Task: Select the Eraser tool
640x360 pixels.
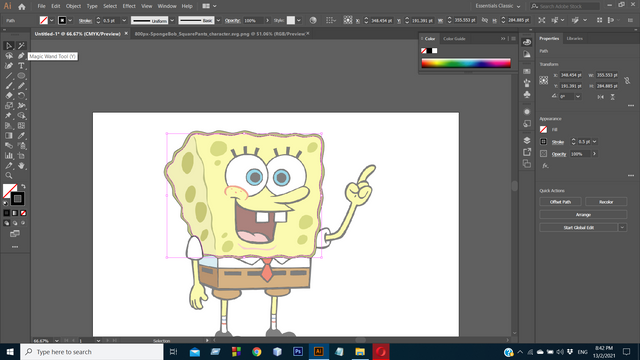Action: coord(9,96)
